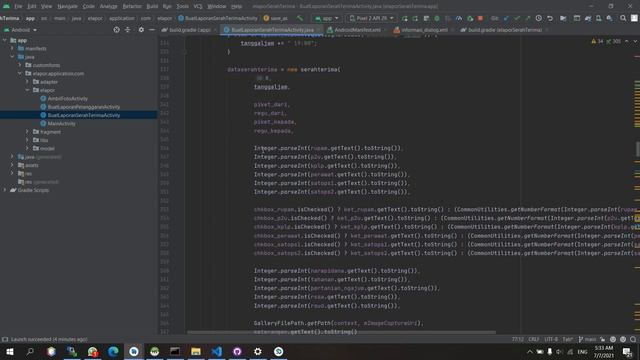
Task: Click the Apply Changes and Restart icon
Action: coord(415,18)
